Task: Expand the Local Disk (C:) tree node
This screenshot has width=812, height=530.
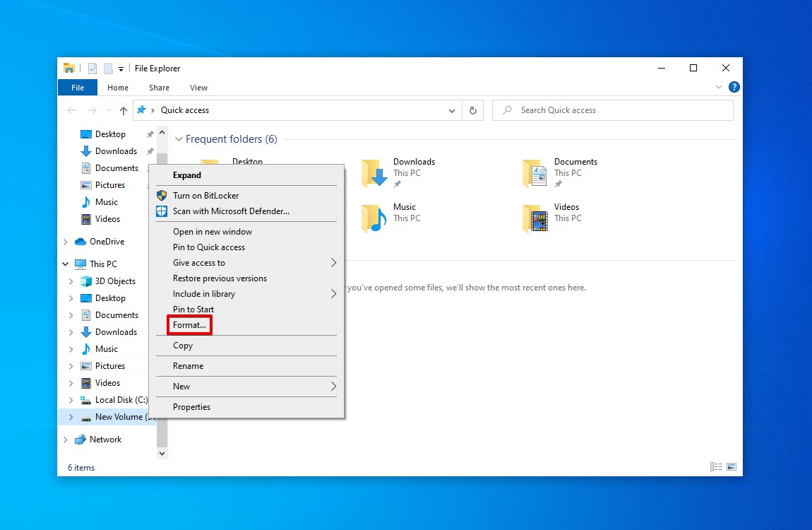Action: (71, 399)
